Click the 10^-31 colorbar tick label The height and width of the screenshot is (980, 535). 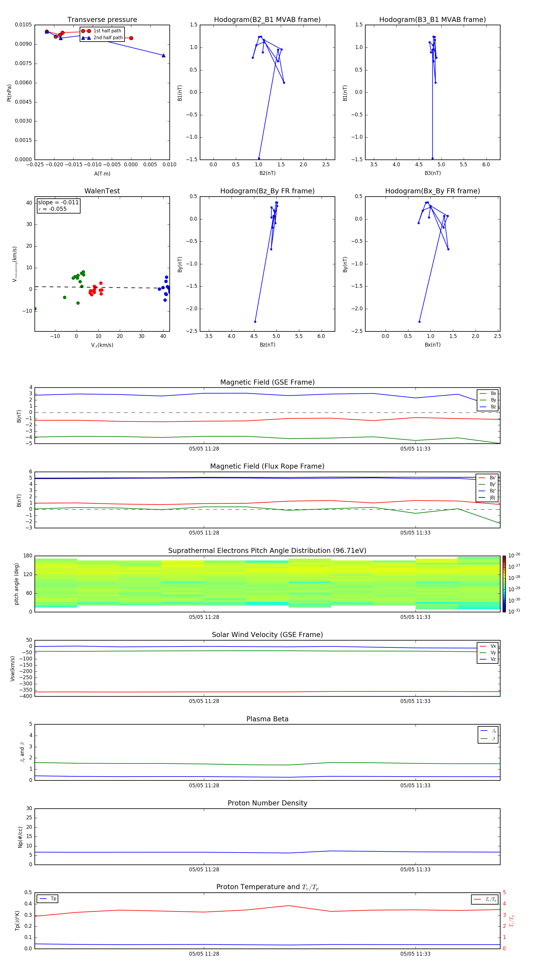click(x=514, y=611)
